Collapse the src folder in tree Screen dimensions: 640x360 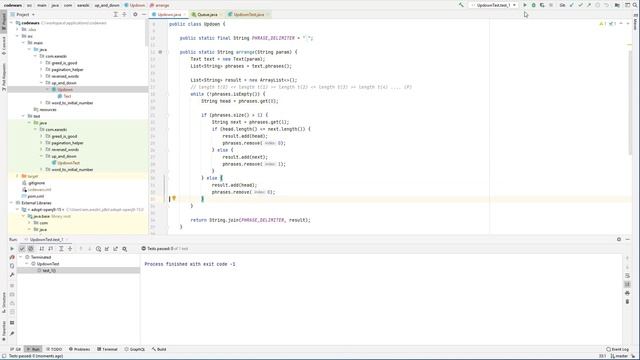tap(17, 36)
